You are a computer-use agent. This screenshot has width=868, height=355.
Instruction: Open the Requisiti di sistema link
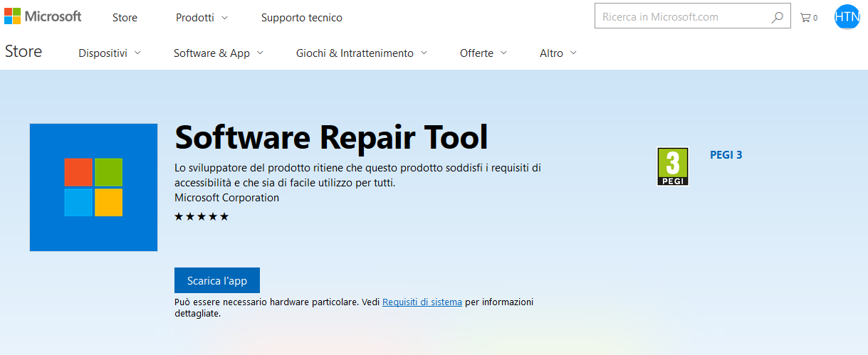[x=422, y=302]
